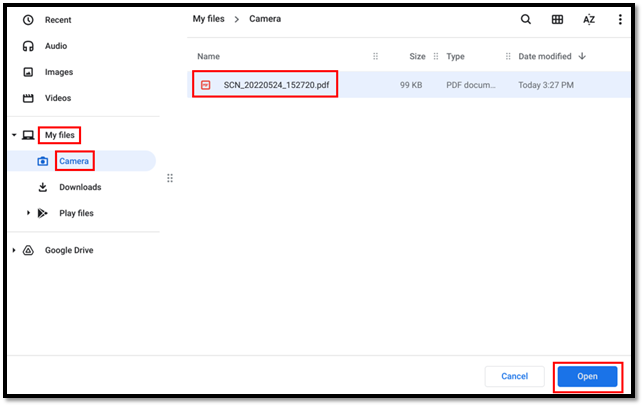Sort by Date modified column
Image resolution: width=644 pixels, height=407 pixels.
(x=545, y=56)
